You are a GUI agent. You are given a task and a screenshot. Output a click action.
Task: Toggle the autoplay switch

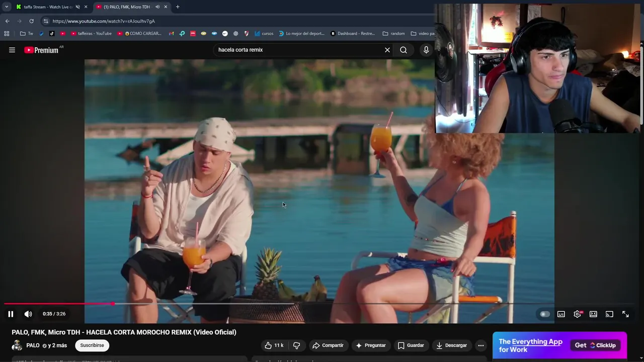coord(544,314)
